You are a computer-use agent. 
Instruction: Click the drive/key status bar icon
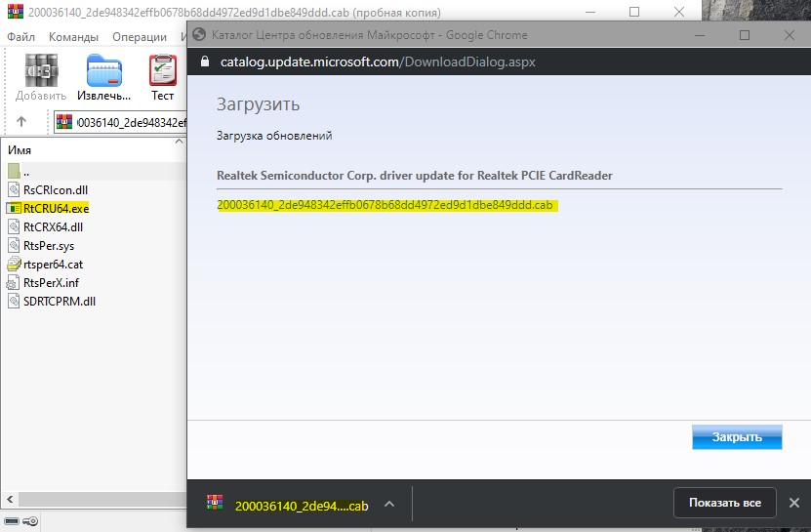(x=20, y=521)
